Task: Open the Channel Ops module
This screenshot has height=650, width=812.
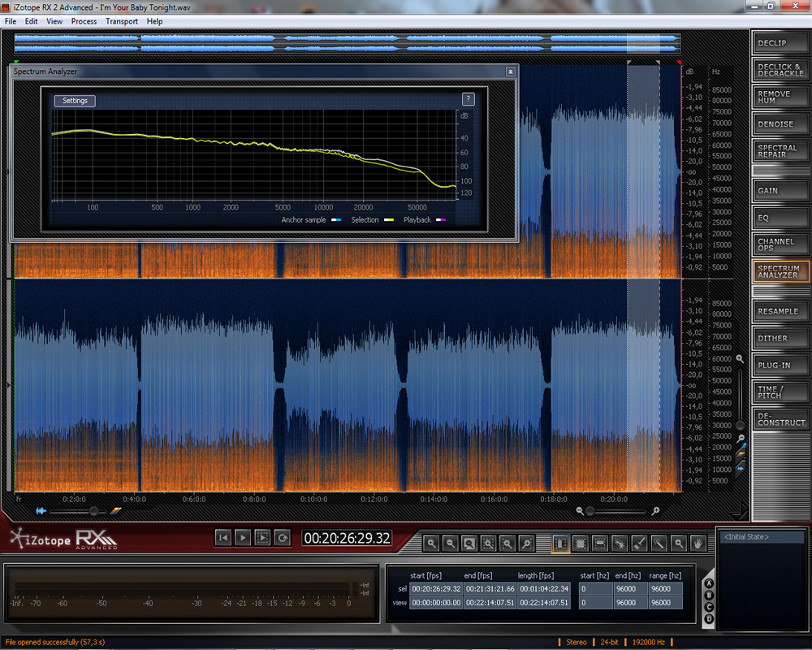Action: (x=780, y=245)
